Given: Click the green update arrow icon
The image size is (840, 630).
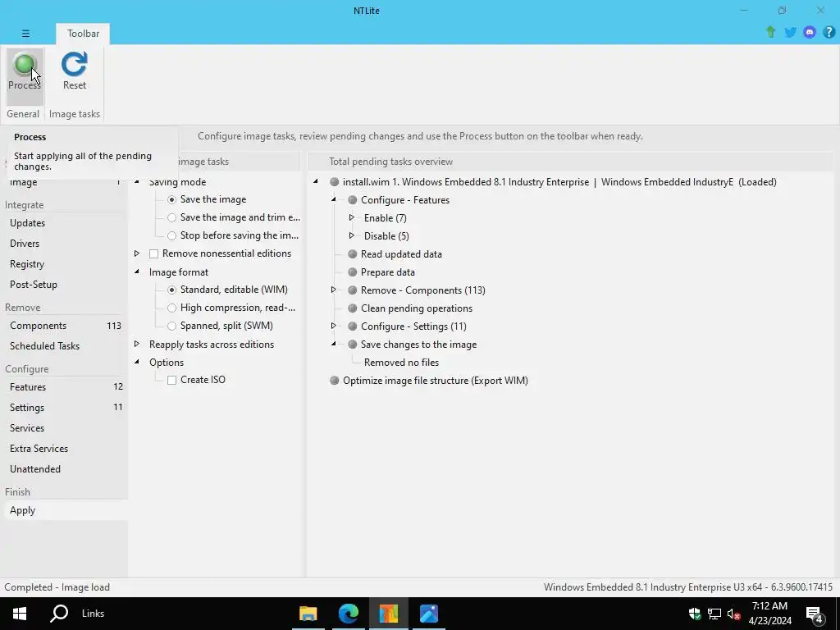Looking at the screenshot, I should 770,32.
